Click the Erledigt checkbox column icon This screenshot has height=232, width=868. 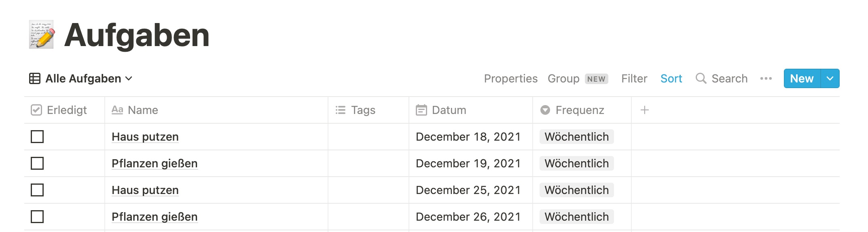click(36, 110)
